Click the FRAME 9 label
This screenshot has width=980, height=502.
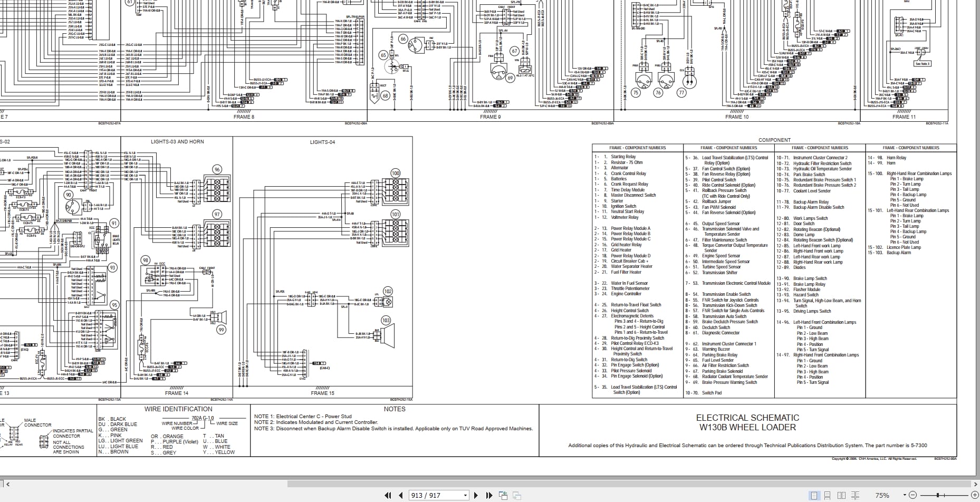(x=490, y=117)
